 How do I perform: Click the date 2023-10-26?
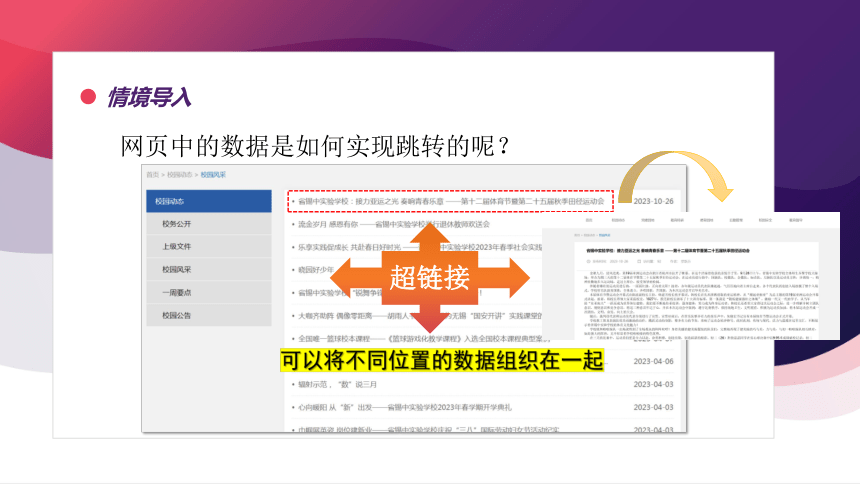(653, 201)
